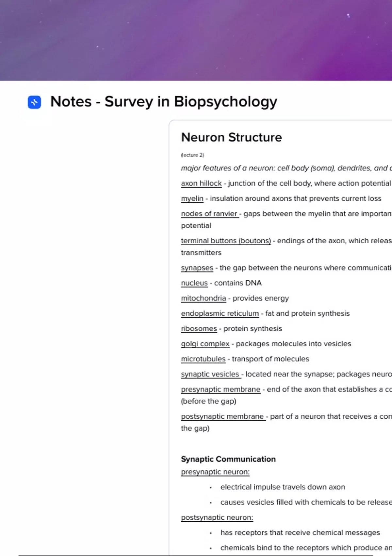Screen dimensions: 392x556
Task: Select the underlined "mitochondria" term
Action: coord(204,298)
